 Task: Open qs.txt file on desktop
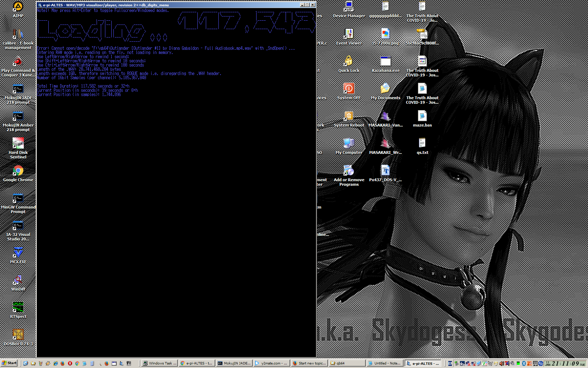tap(422, 146)
